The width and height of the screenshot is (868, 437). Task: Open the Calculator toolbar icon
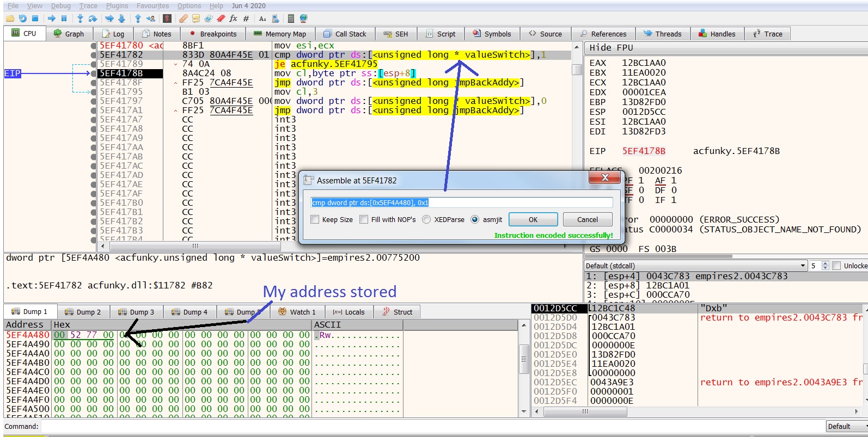click(291, 19)
